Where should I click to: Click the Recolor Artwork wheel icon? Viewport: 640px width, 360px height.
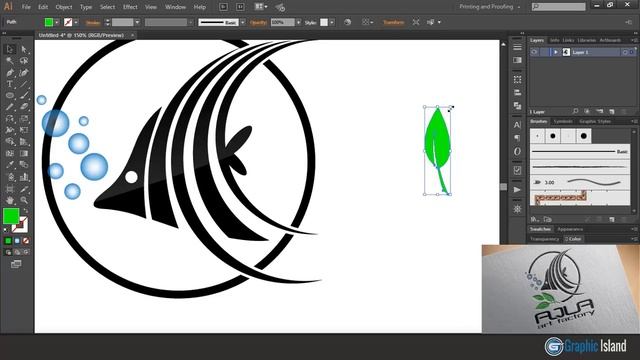tap(347, 22)
